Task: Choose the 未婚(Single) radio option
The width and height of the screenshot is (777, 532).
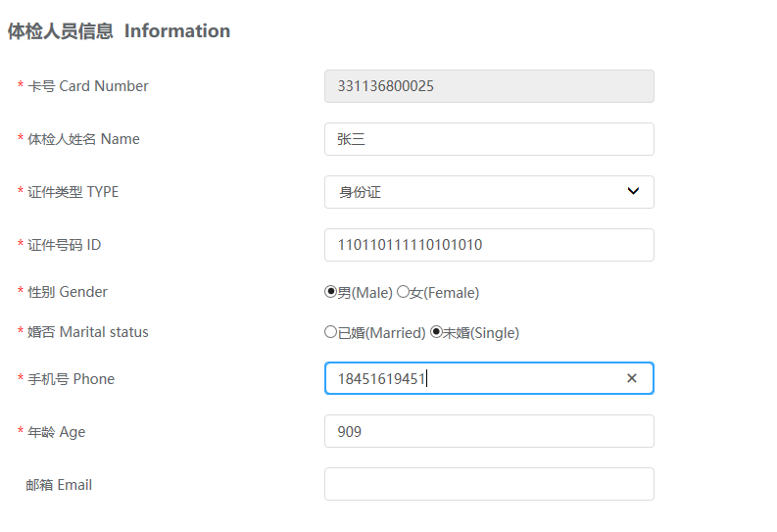Action: coord(437,332)
